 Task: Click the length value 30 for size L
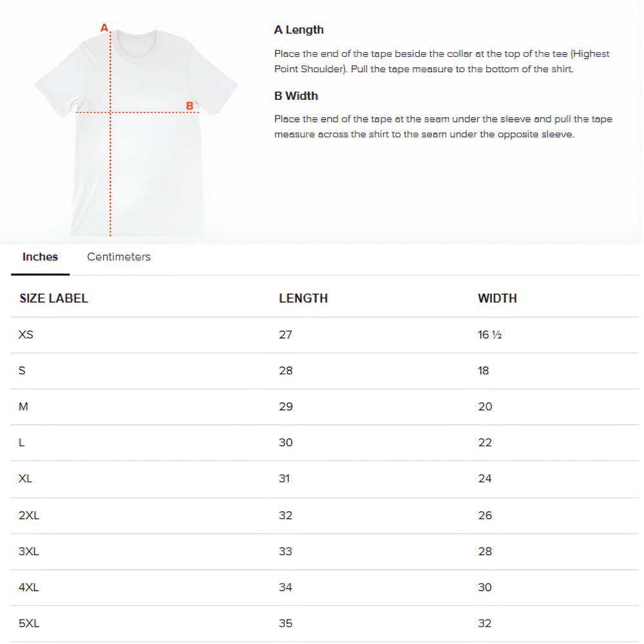click(286, 442)
